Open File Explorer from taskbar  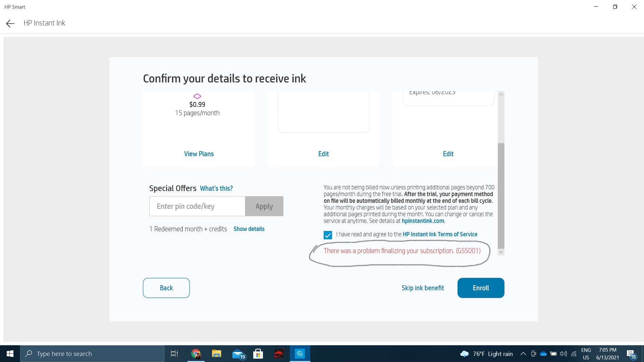[x=217, y=354]
